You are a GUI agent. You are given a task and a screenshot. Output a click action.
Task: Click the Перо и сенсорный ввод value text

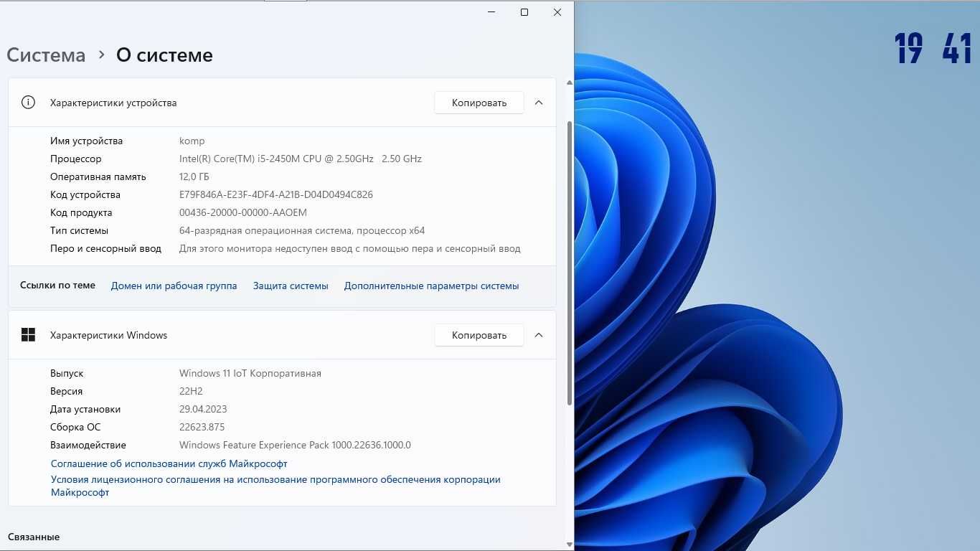pos(349,248)
